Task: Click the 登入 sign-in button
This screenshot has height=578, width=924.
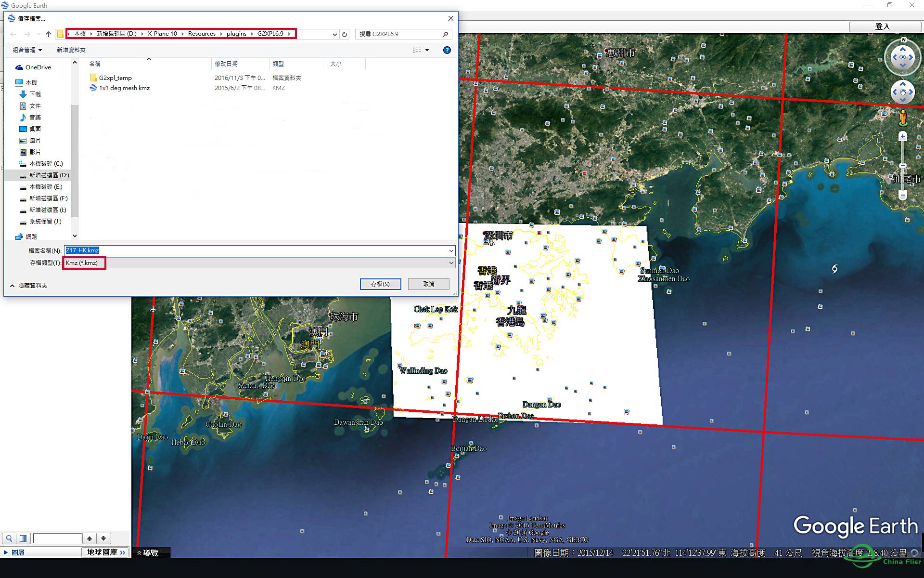Action: (x=885, y=26)
